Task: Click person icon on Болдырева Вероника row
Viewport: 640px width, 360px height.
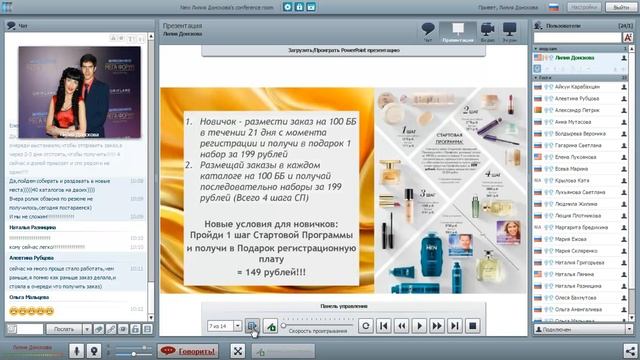Action: click(624, 134)
